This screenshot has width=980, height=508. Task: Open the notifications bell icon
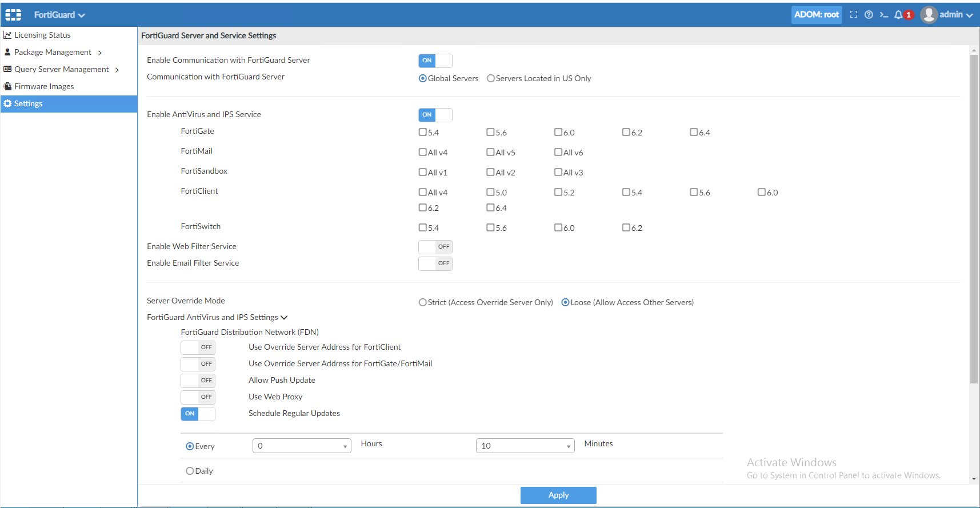tap(898, 15)
